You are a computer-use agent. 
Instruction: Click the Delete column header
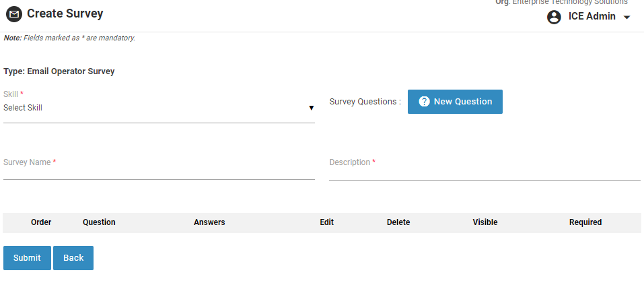398,222
